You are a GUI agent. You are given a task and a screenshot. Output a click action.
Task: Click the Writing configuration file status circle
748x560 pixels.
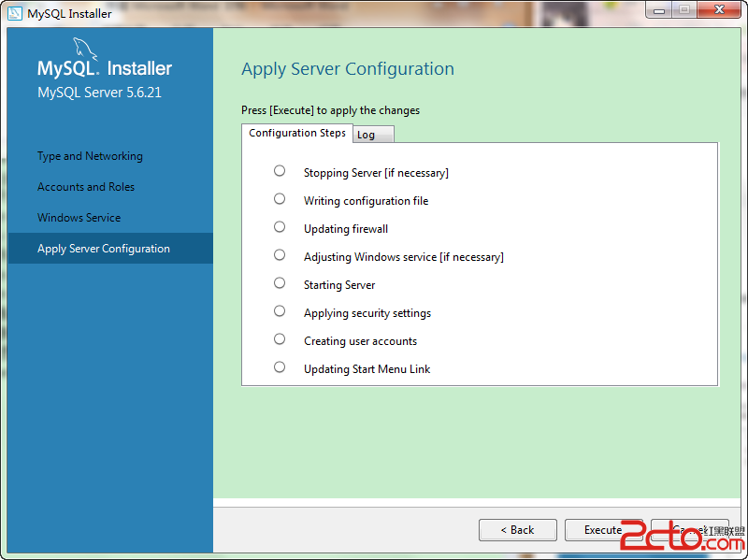coord(280,199)
